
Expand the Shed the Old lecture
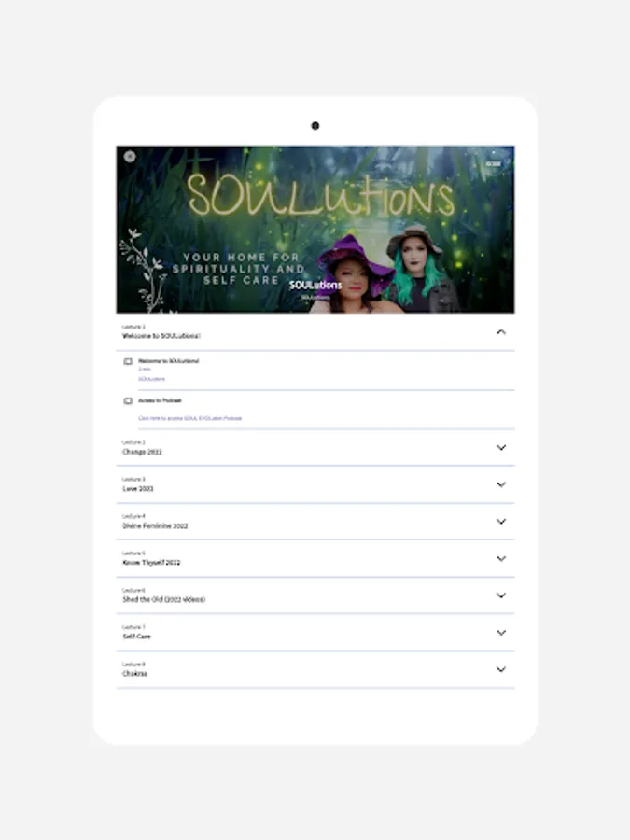coord(501,595)
